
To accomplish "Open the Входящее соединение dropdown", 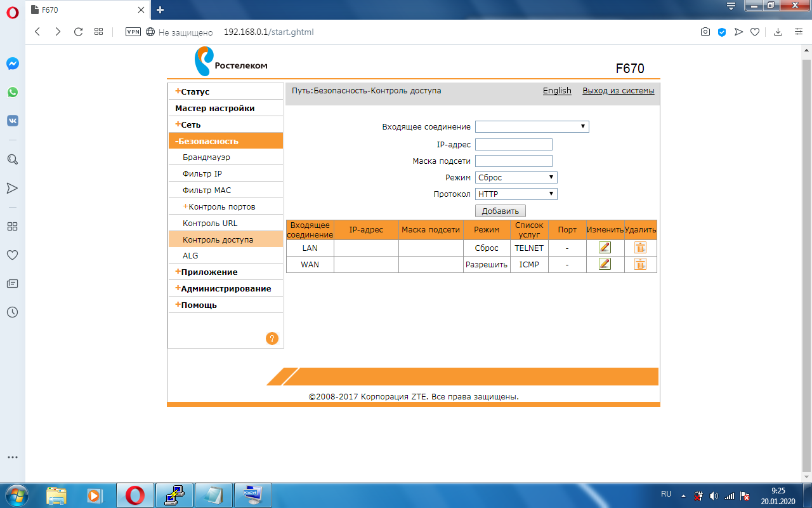I will point(532,127).
